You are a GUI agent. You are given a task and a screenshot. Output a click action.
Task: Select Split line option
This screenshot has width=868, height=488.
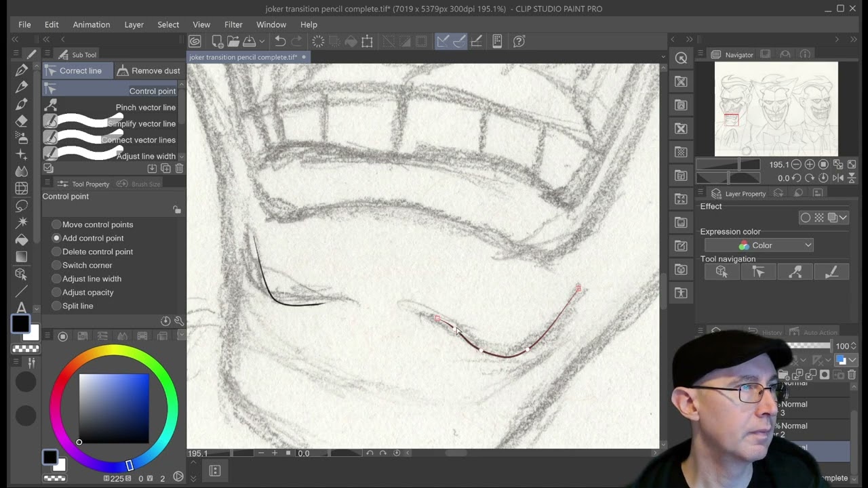coord(72,306)
